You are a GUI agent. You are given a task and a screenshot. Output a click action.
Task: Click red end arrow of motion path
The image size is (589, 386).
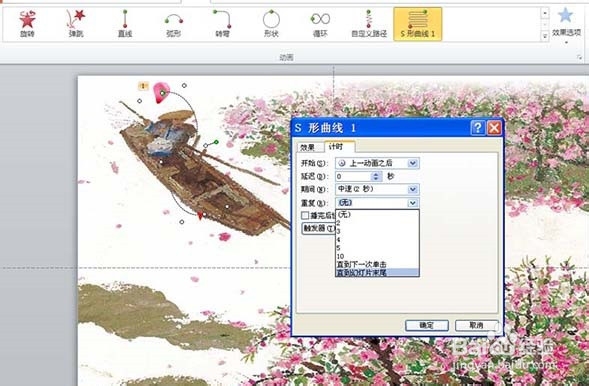click(x=200, y=216)
